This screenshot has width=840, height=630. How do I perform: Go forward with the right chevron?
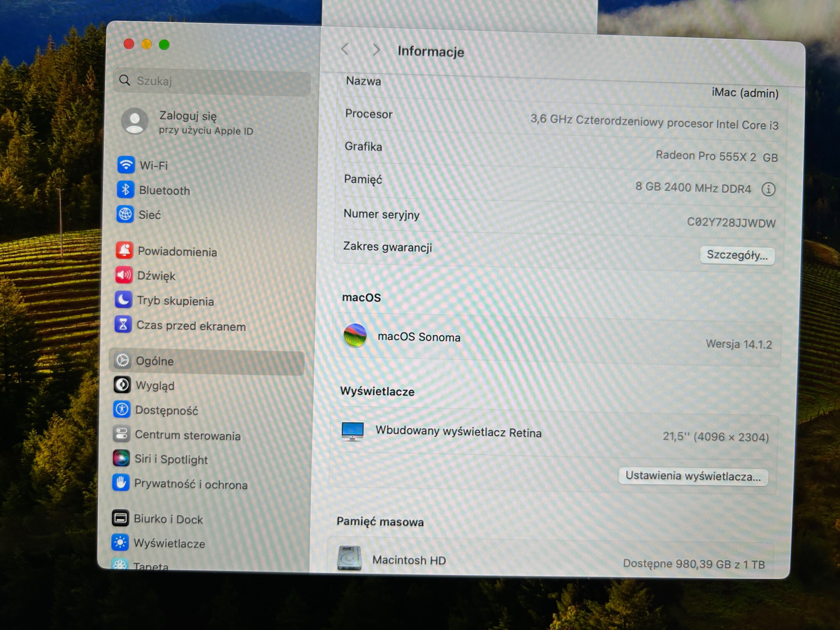376,50
